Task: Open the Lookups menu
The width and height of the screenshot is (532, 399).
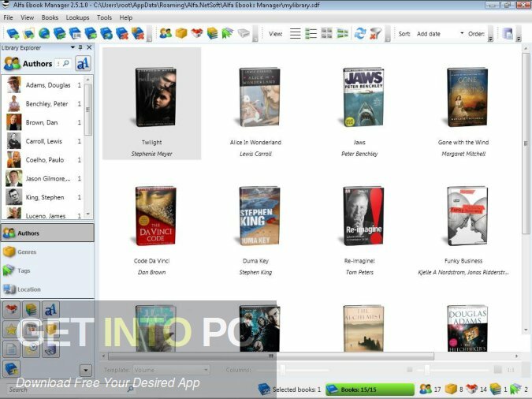Action: point(78,17)
